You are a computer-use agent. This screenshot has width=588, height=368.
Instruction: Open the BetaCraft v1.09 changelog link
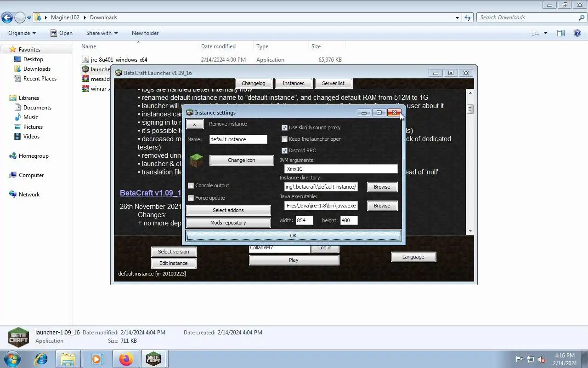click(150, 193)
